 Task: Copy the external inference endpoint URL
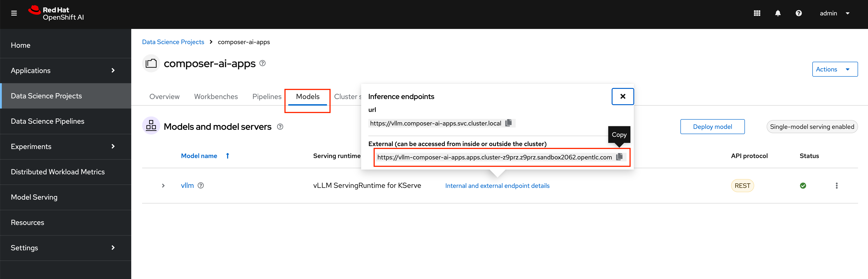(x=620, y=157)
